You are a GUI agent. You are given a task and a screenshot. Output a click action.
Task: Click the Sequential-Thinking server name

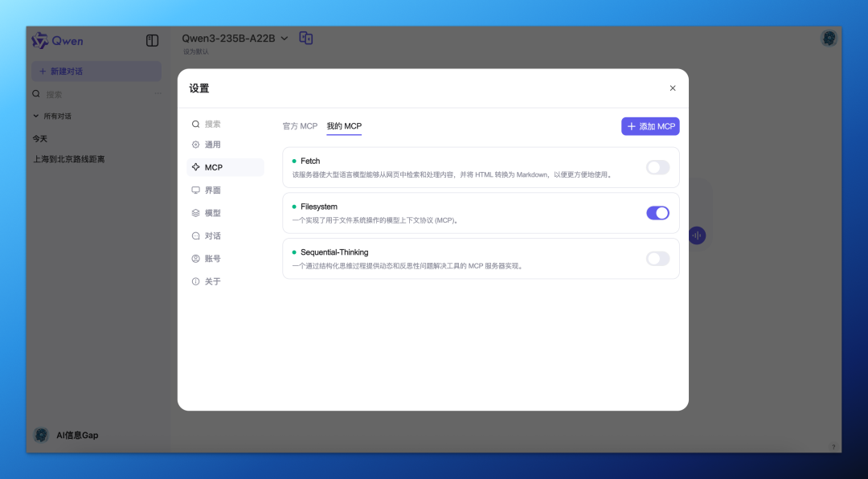[334, 252]
